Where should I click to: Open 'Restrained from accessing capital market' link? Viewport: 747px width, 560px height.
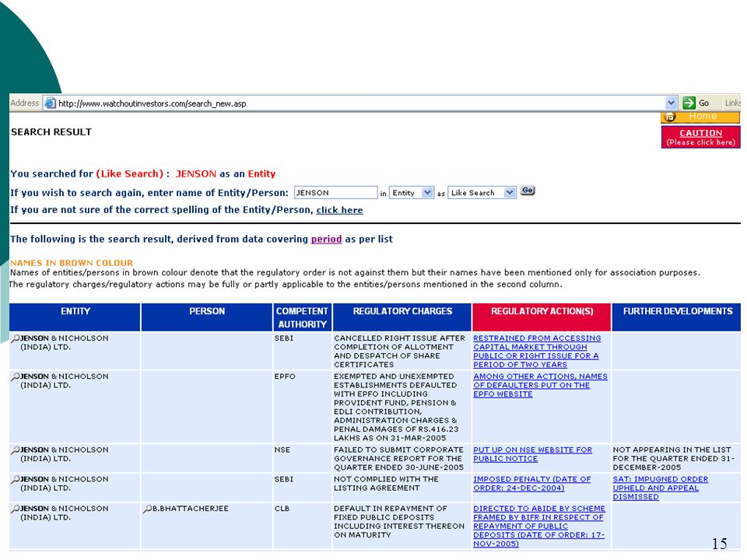(x=537, y=352)
